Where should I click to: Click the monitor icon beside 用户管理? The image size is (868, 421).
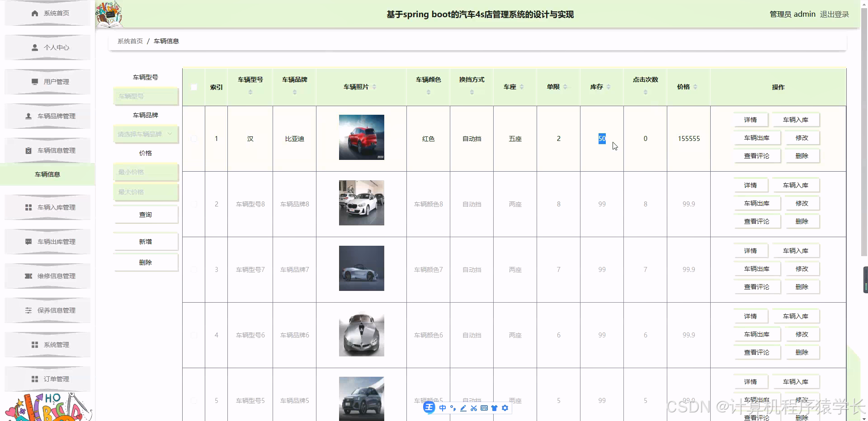tap(34, 82)
